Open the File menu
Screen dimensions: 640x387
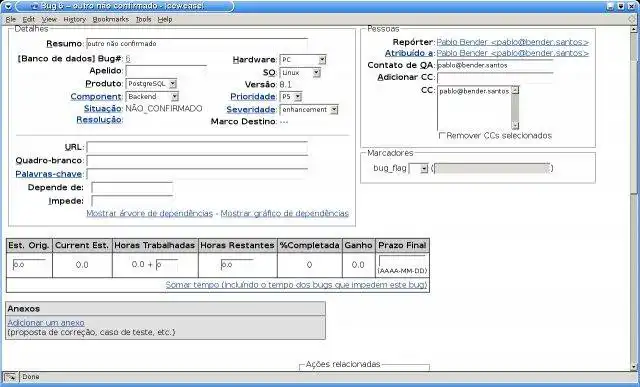11,19
